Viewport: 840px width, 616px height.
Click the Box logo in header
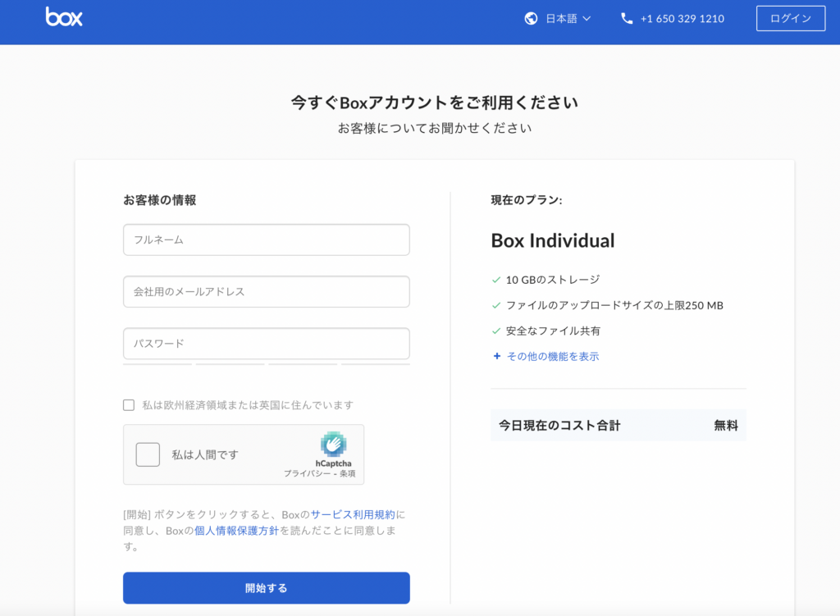pyautogui.click(x=64, y=17)
